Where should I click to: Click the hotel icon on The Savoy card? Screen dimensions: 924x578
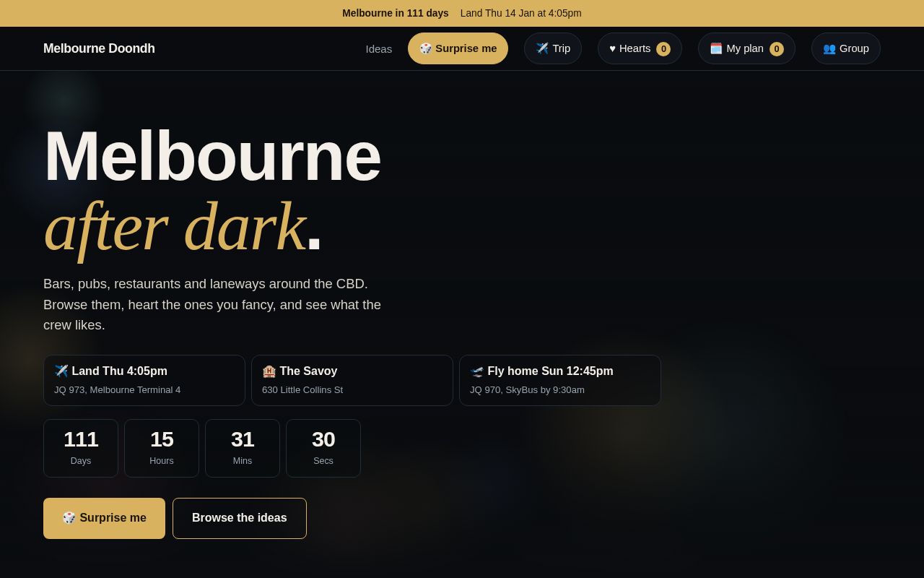(269, 371)
